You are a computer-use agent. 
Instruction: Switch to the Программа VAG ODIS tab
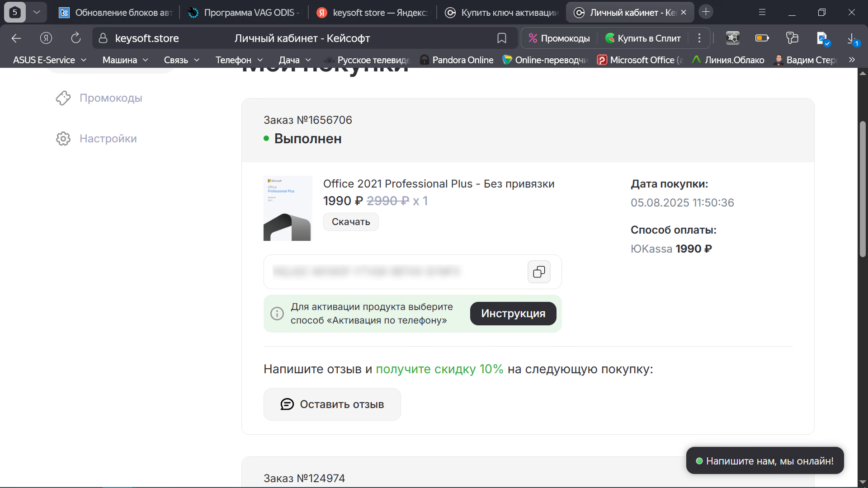[244, 13]
